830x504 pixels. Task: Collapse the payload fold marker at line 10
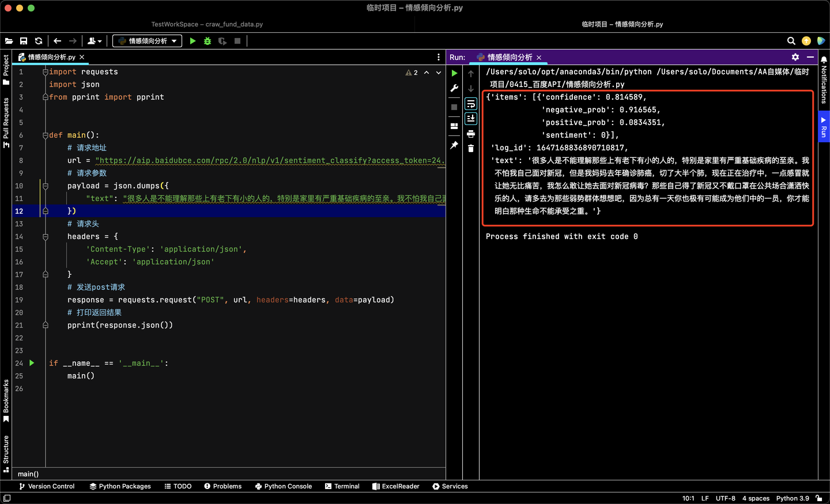click(x=45, y=186)
